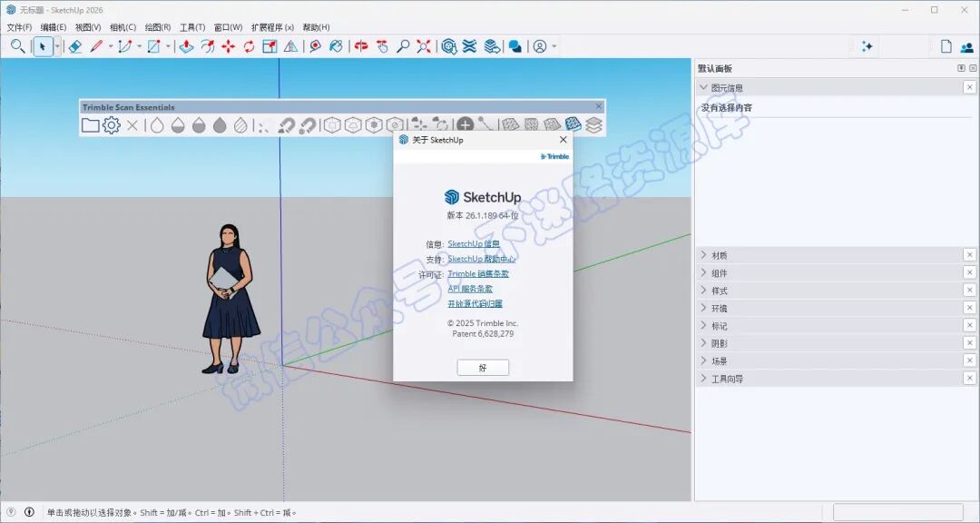Toggle the empty droplet display mode
980x523 pixels.
[157, 125]
